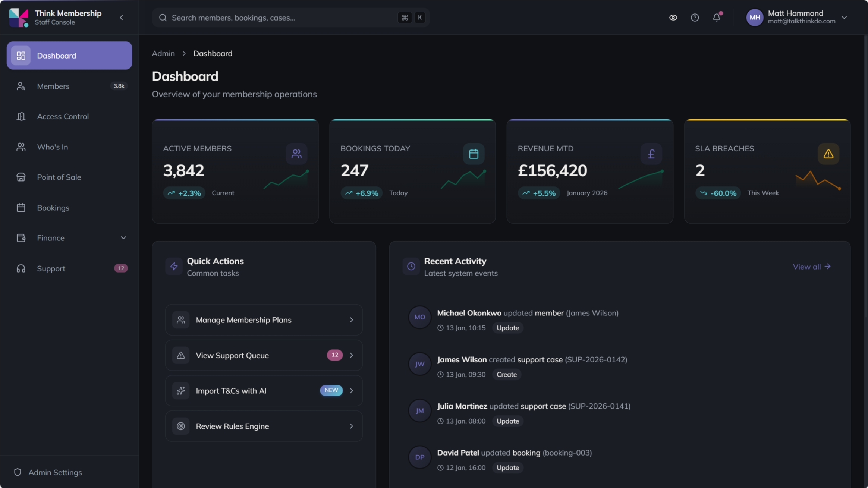The width and height of the screenshot is (868, 488).
Task: Click the Manage Membership Plans people icon
Action: point(181,320)
